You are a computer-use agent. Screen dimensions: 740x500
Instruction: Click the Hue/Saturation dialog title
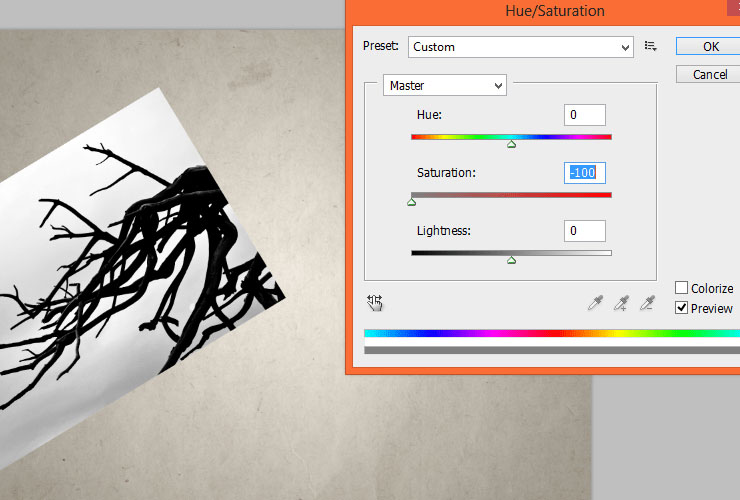[x=555, y=11]
